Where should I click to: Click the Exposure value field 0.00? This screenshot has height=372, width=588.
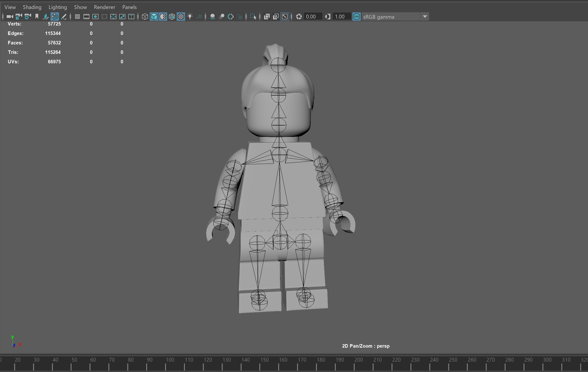pyautogui.click(x=313, y=17)
